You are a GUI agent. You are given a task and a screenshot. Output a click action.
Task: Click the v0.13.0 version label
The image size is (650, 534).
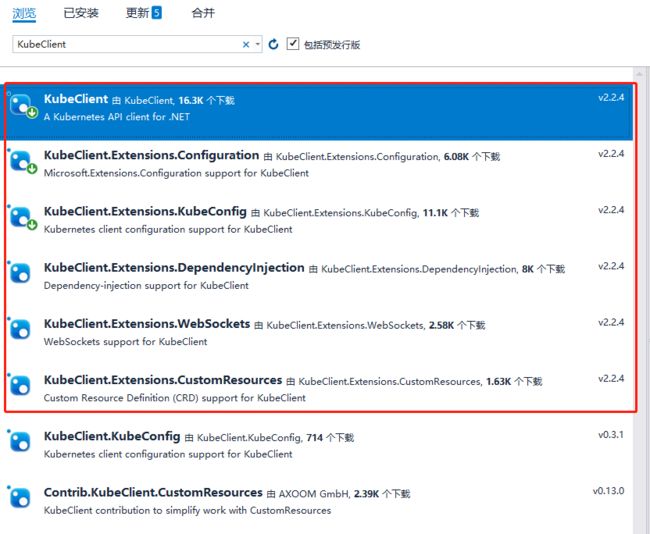coord(608,491)
